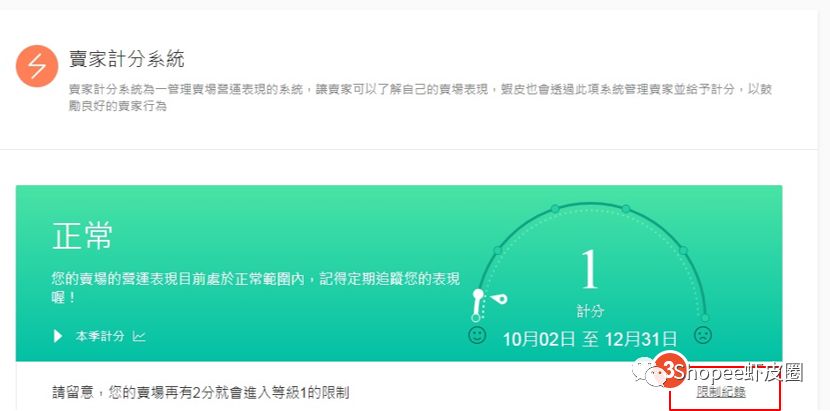830x411 pixels.
Task: Click the bottom-right endpoint of gauge arc
Action: 705,318
